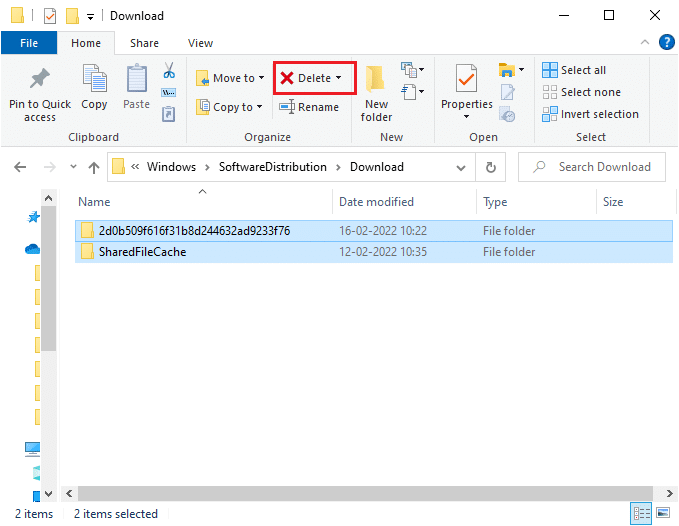Click Invert selection

[x=590, y=114]
